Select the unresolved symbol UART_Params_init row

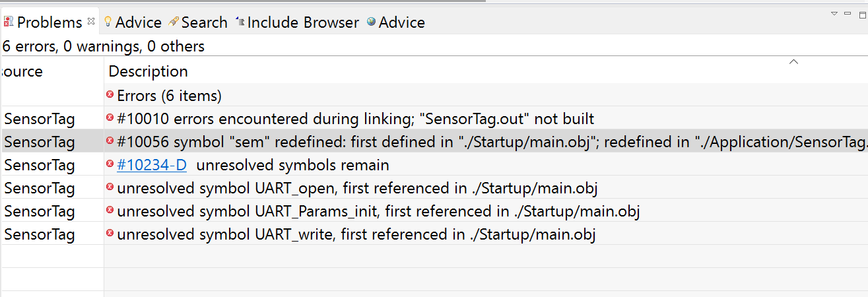pos(434,211)
